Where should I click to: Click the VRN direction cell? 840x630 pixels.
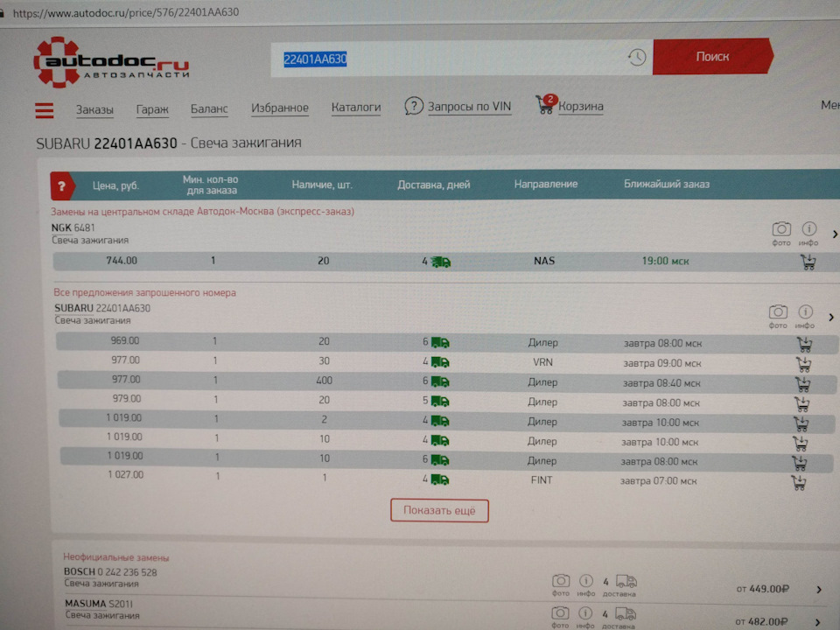[x=542, y=362]
